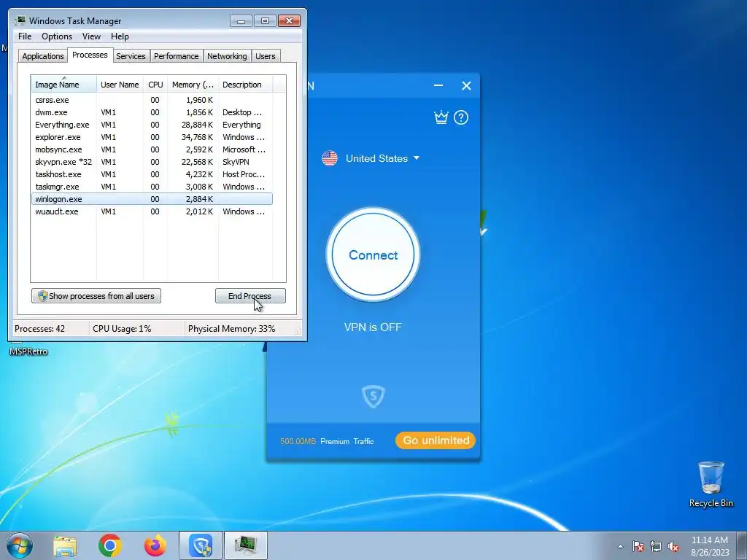
Task: Open the SkyVPN help question mark icon
Action: 461,117
